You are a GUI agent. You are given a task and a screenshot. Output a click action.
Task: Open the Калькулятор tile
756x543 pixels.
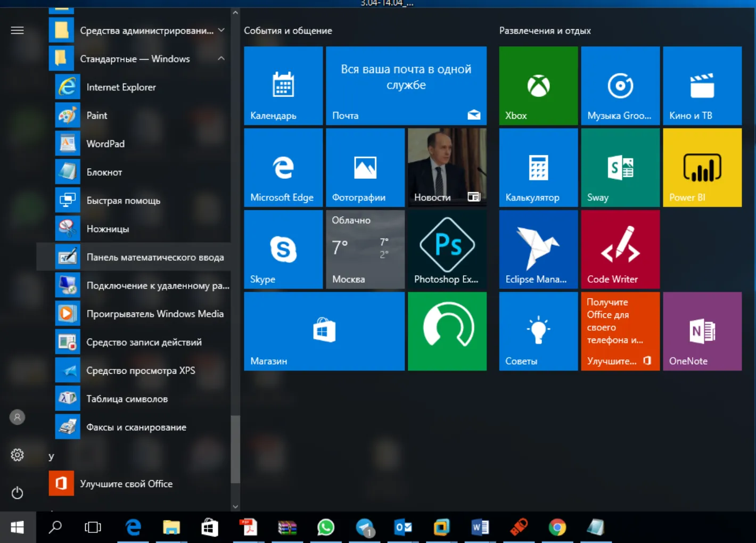(x=538, y=168)
